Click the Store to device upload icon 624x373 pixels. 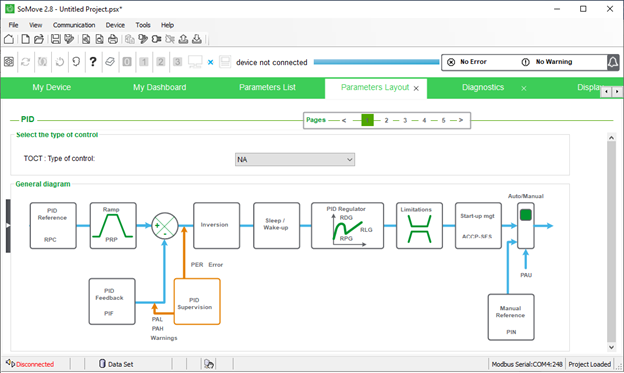coord(183,39)
